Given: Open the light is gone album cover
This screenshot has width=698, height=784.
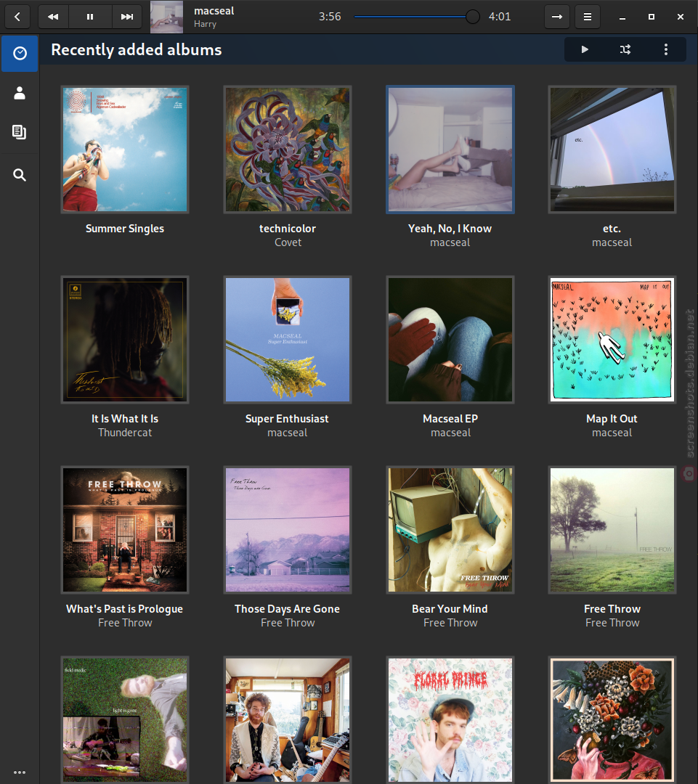Looking at the screenshot, I should pos(125,720).
